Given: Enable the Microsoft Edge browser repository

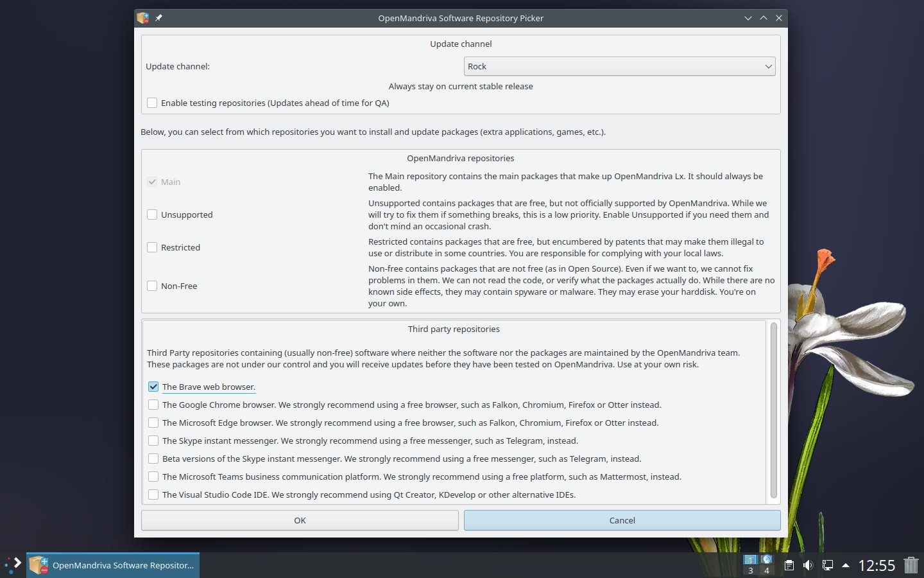Looking at the screenshot, I should (x=153, y=423).
